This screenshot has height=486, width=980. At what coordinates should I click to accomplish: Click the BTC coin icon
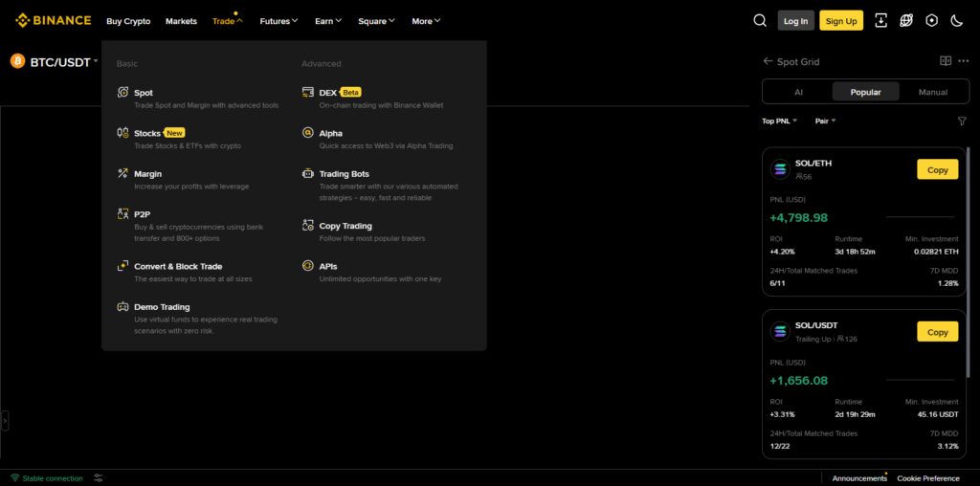point(17,61)
